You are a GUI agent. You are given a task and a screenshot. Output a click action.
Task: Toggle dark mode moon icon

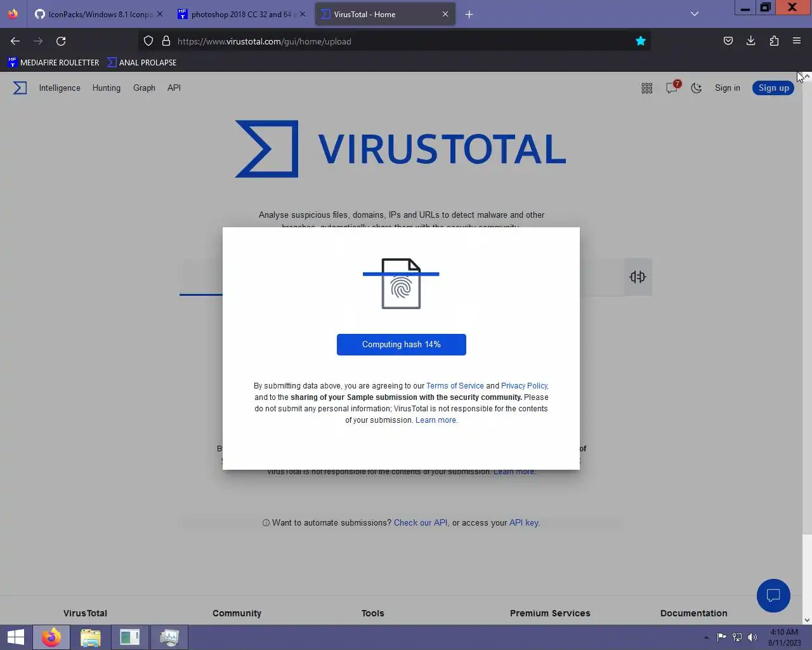point(697,88)
